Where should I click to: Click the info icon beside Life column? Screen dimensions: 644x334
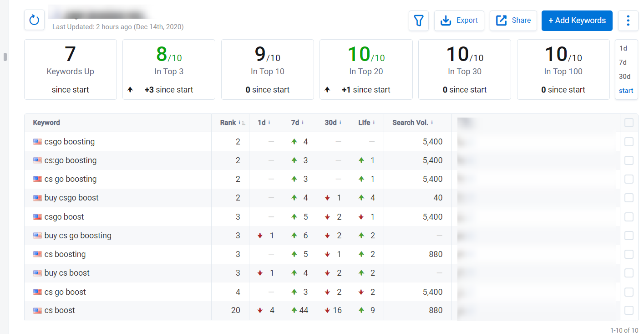pos(374,123)
